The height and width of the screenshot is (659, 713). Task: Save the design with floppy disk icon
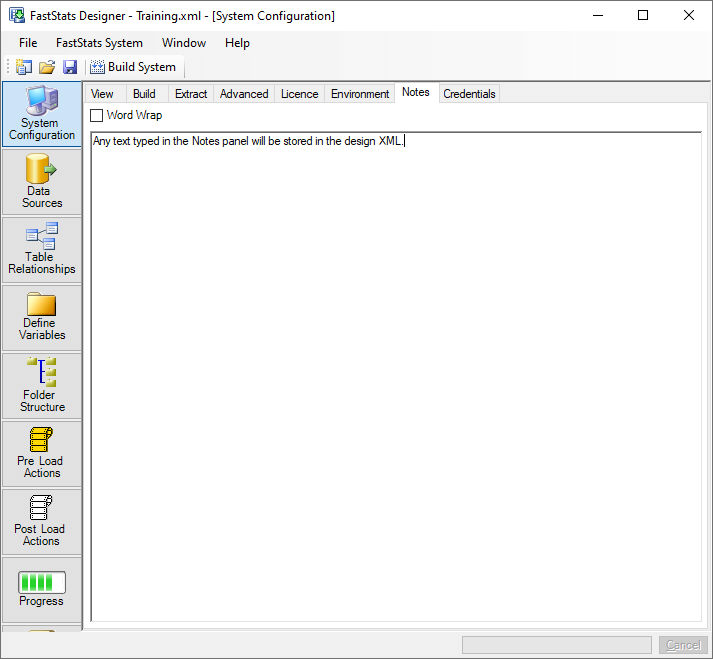pos(70,67)
